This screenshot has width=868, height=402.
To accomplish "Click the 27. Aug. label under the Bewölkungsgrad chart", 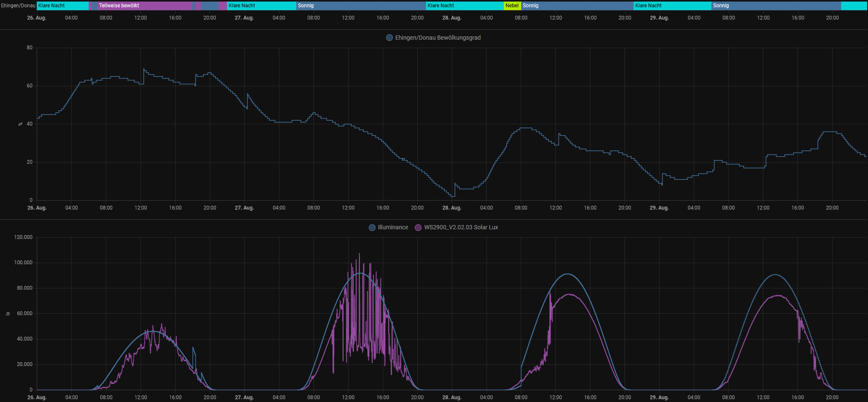I will [x=244, y=208].
